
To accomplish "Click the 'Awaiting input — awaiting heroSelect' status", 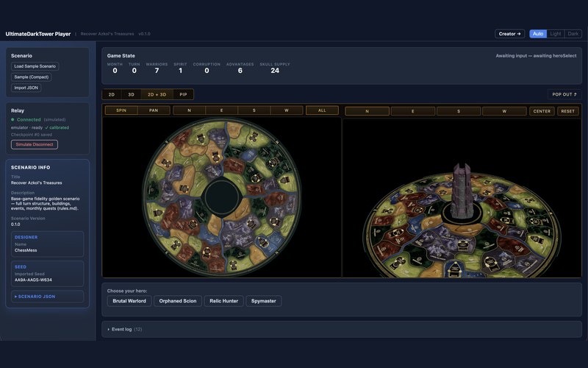I will (536, 56).
